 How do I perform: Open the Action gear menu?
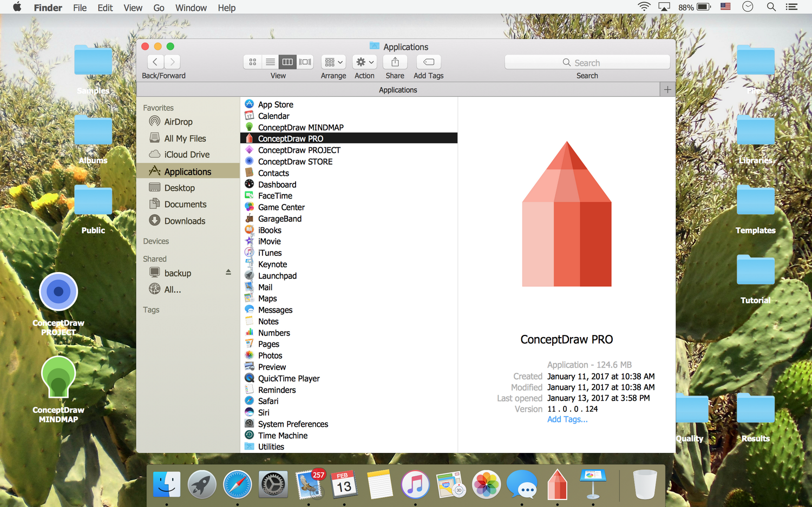point(364,62)
